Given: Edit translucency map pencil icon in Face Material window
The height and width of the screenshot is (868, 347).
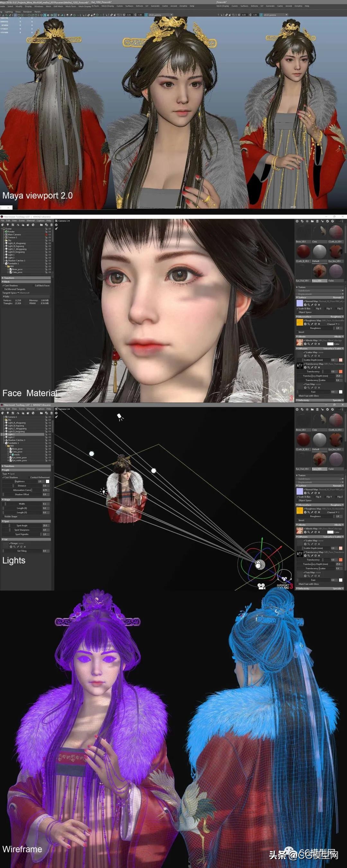Looking at the screenshot, I should click(x=312, y=368).
